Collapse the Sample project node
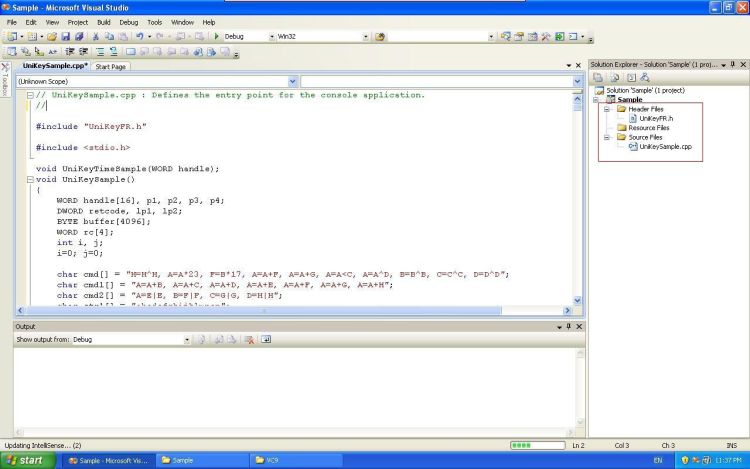 [596, 100]
